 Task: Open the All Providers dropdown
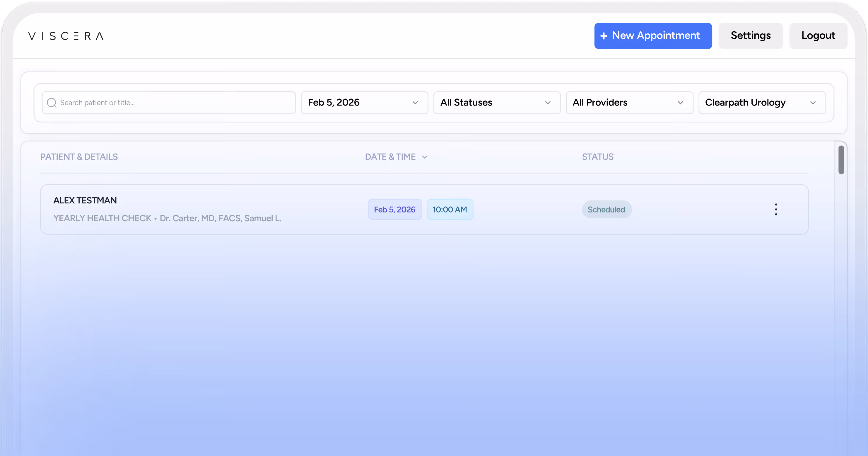629,103
